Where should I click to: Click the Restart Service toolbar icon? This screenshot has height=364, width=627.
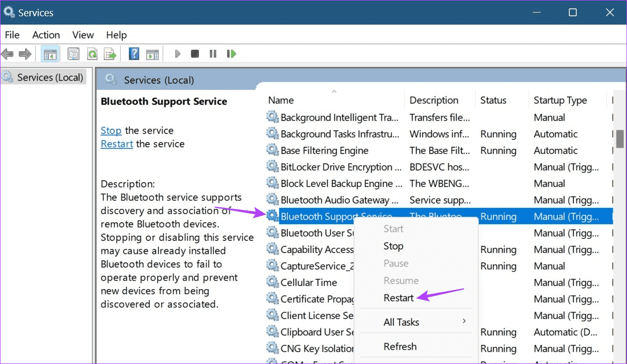click(231, 53)
